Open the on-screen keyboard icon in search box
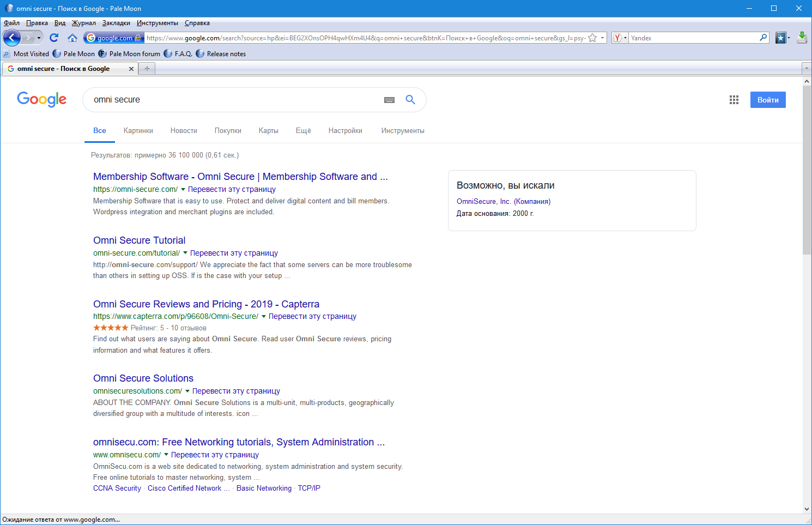This screenshot has width=812, height=525. [389, 100]
